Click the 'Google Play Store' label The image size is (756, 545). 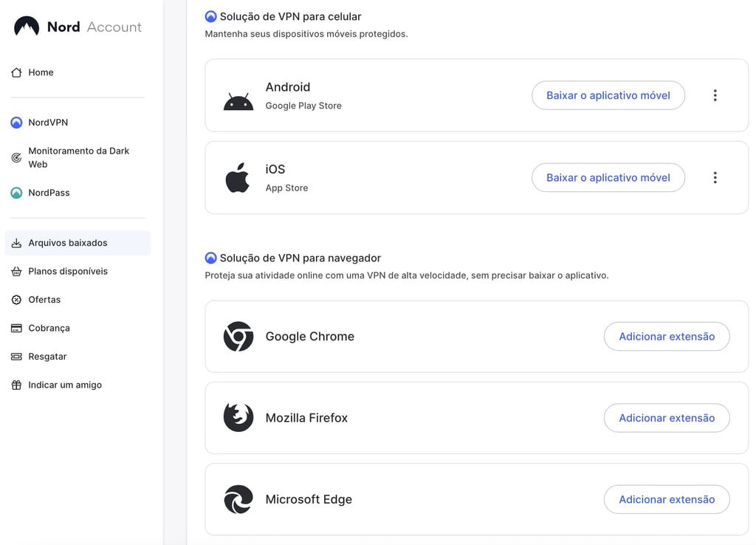pos(303,106)
